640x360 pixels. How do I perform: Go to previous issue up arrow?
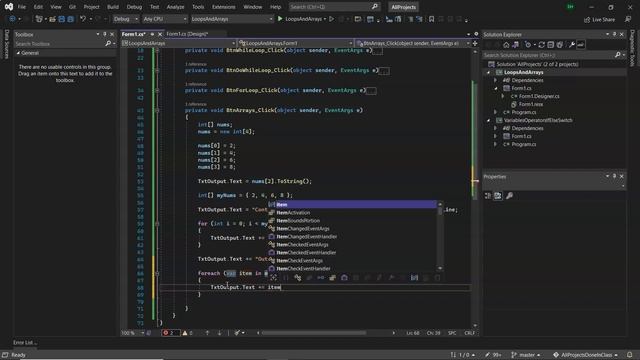coord(207,333)
